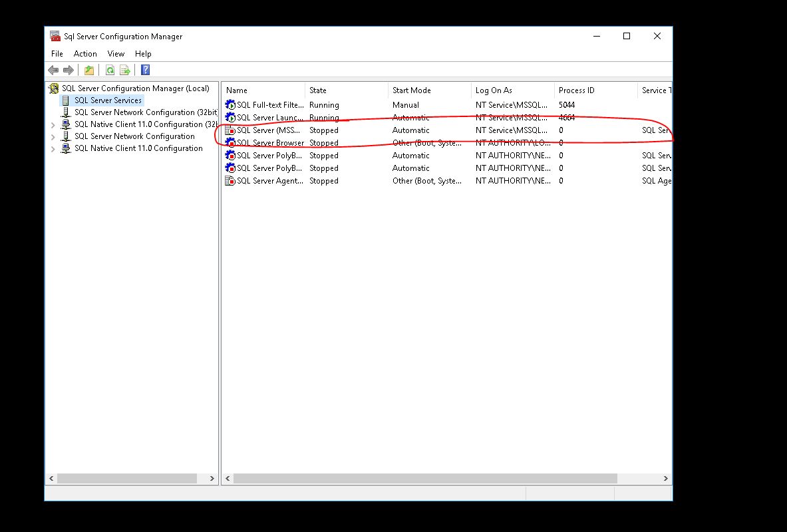Image resolution: width=787 pixels, height=532 pixels.
Task: Click Stopped state in SQL Server Browser row
Action: point(324,142)
